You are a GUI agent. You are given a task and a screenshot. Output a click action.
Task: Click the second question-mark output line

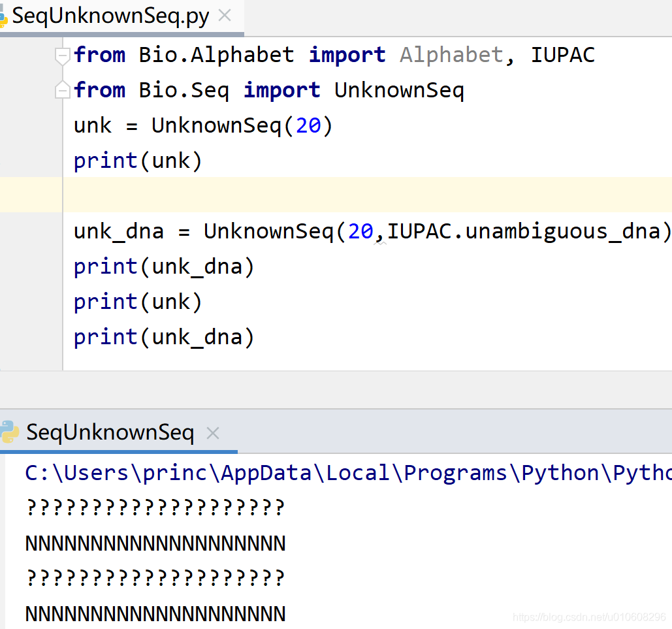click(x=155, y=578)
